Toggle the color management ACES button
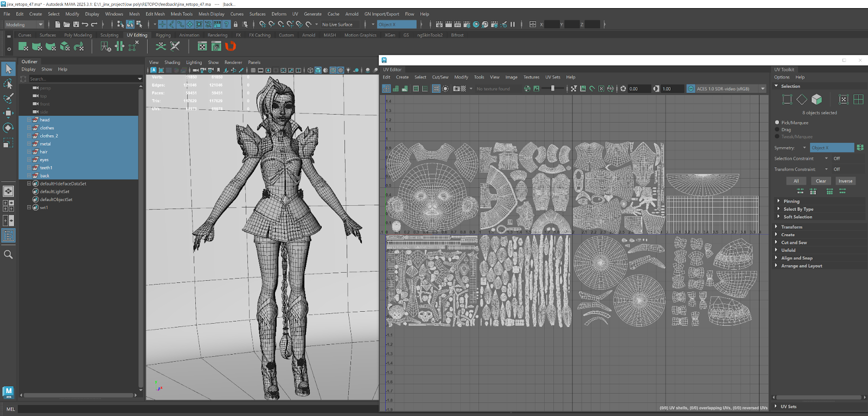 click(x=691, y=89)
